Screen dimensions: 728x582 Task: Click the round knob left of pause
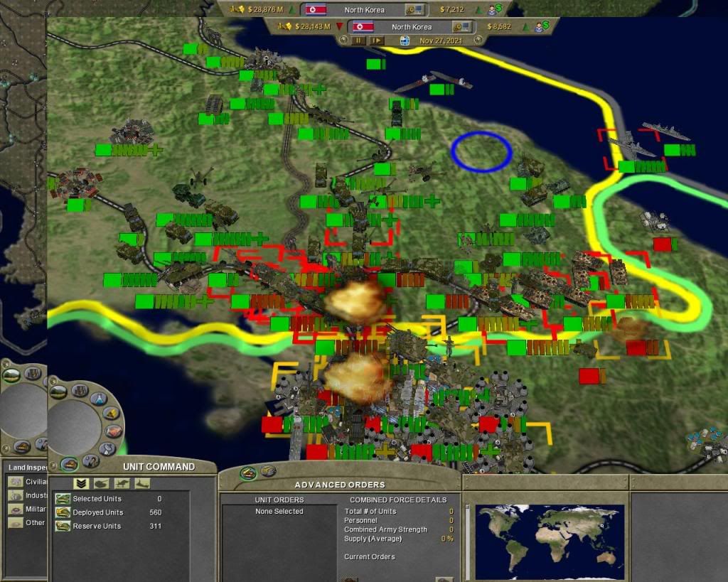click(x=343, y=40)
